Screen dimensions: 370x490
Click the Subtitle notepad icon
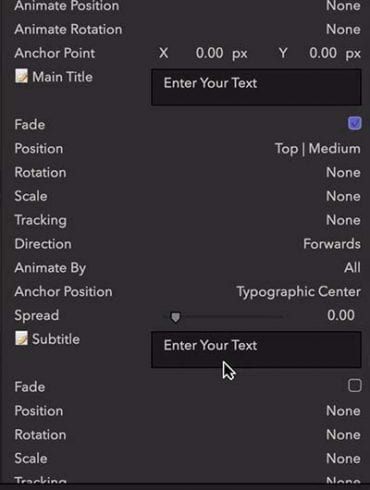pos(21,338)
